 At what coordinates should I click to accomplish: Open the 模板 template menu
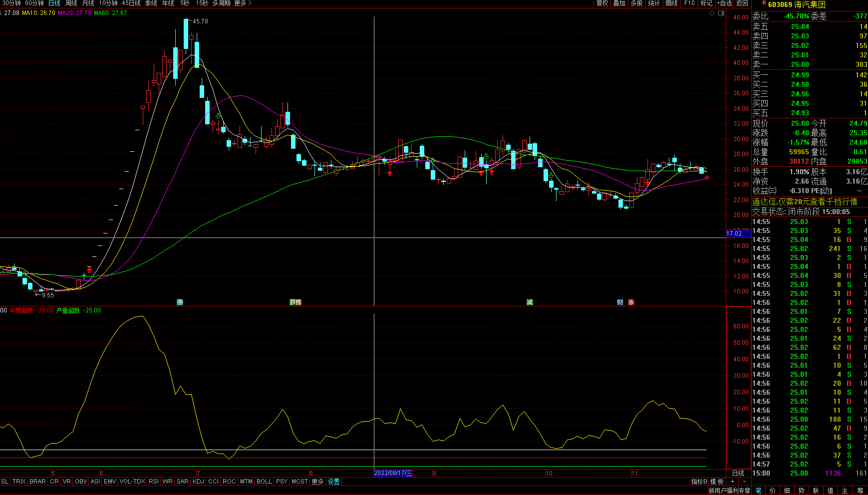(x=717, y=482)
